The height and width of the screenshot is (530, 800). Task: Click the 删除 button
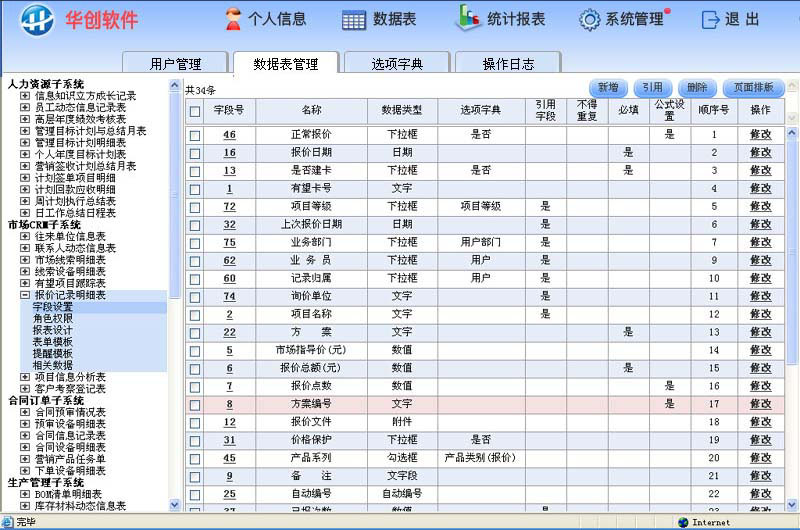click(x=697, y=88)
